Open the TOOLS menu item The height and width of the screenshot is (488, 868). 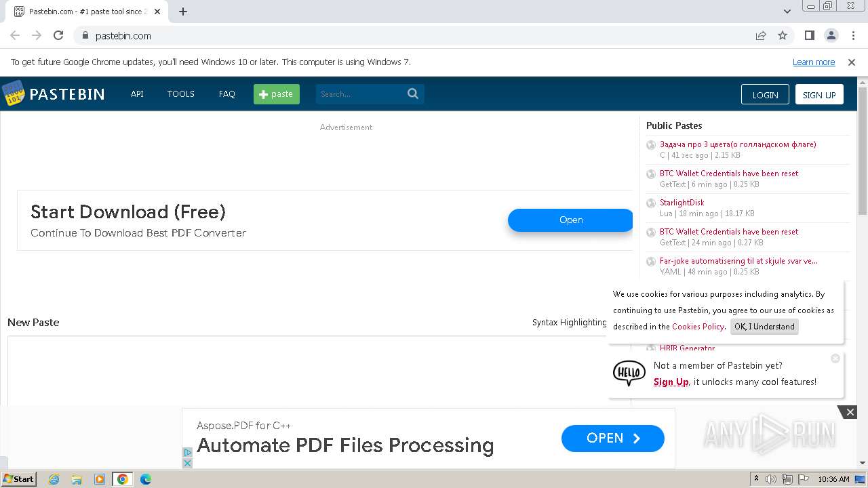(x=181, y=94)
